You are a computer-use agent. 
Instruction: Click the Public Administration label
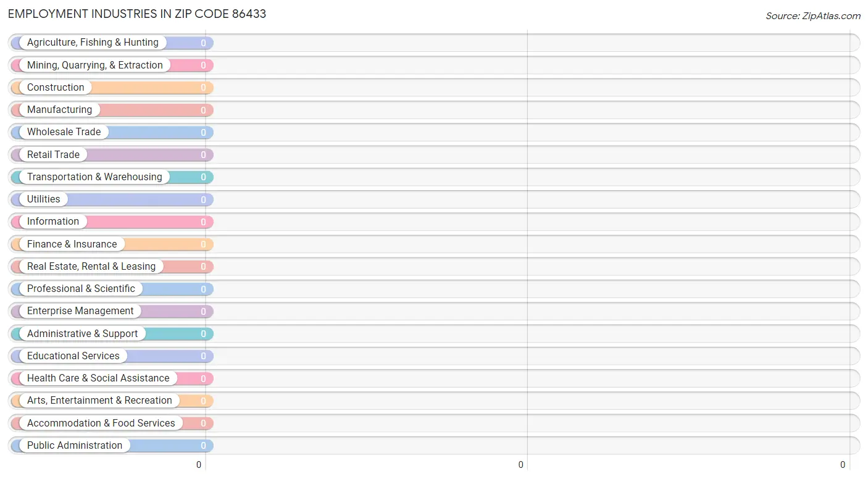pyautogui.click(x=75, y=445)
